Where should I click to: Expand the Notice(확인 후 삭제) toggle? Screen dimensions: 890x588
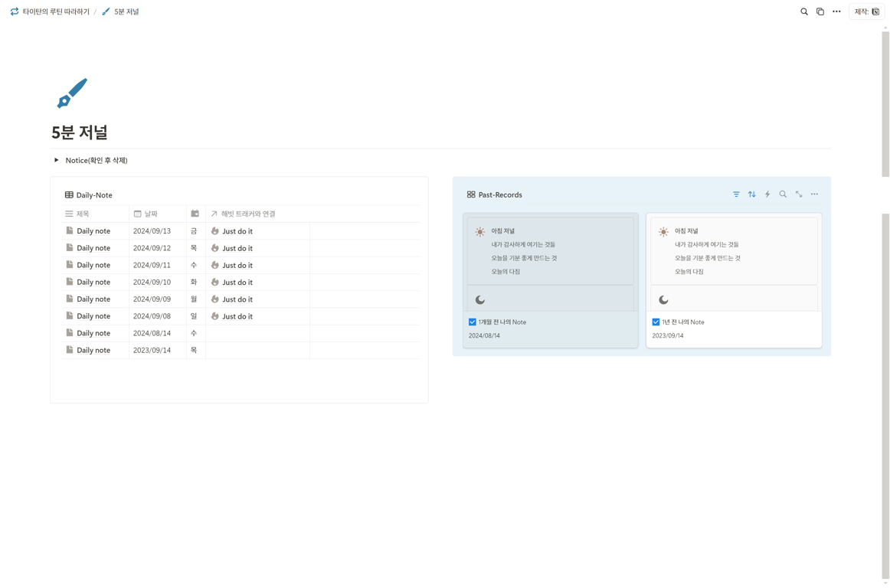point(56,160)
